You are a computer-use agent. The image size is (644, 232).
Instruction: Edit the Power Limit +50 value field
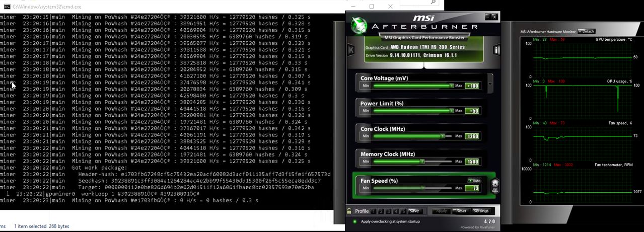tap(472, 111)
